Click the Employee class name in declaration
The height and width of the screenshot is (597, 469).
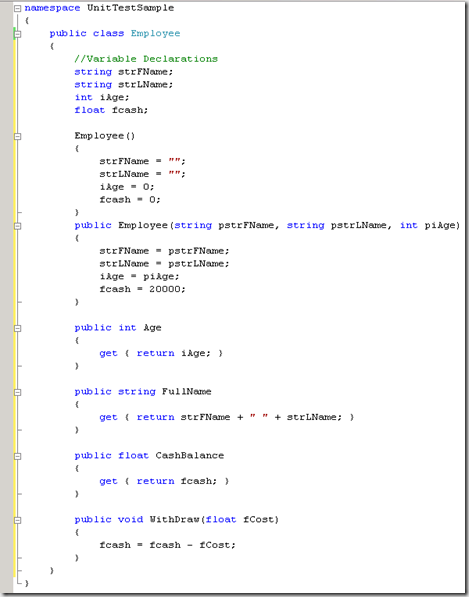click(x=155, y=34)
